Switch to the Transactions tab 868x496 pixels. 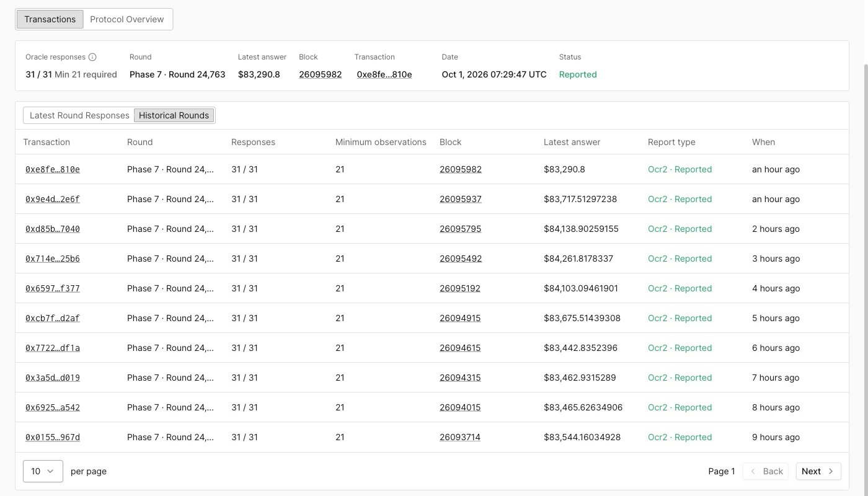(50, 19)
